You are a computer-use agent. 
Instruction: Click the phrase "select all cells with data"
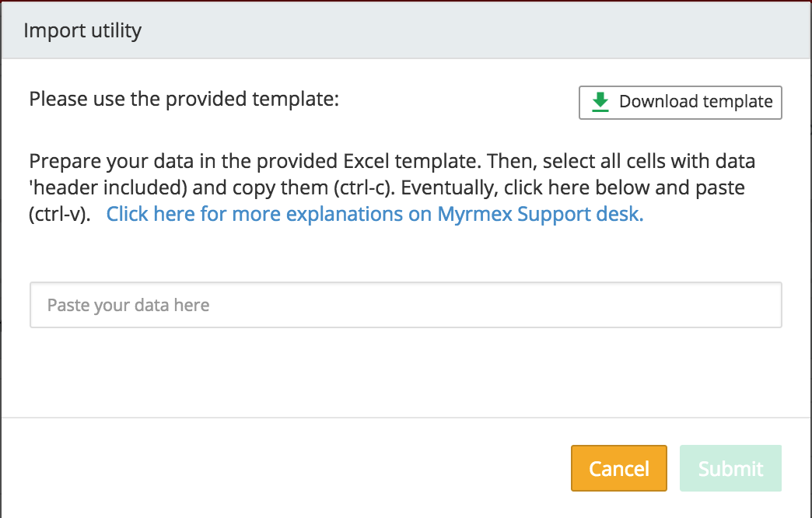pyautogui.click(x=649, y=162)
